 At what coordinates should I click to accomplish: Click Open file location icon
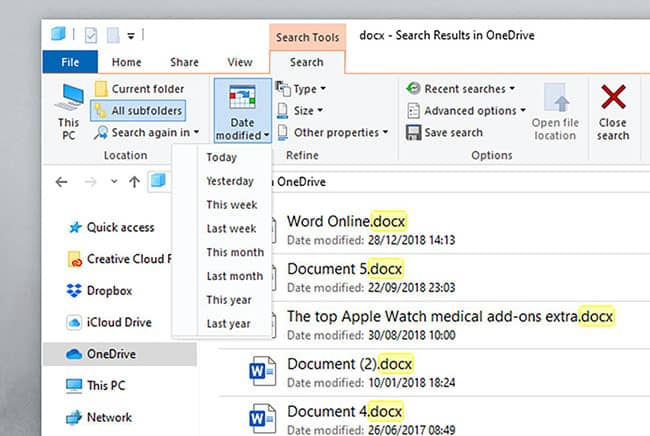(x=554, y=102)
